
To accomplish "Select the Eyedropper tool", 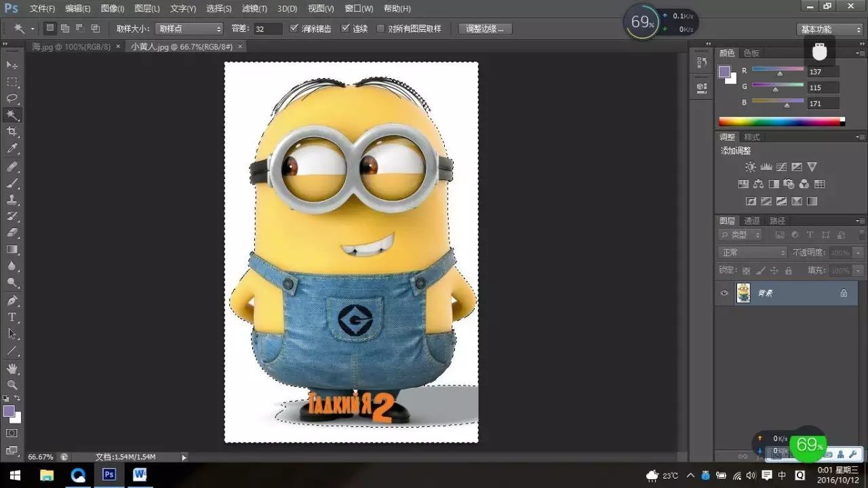I will tap(12, 149).
